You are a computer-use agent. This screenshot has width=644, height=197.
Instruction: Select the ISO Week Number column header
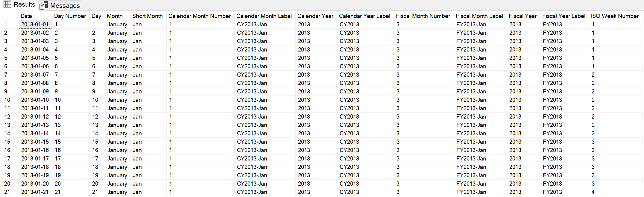[x=615, y=16]
